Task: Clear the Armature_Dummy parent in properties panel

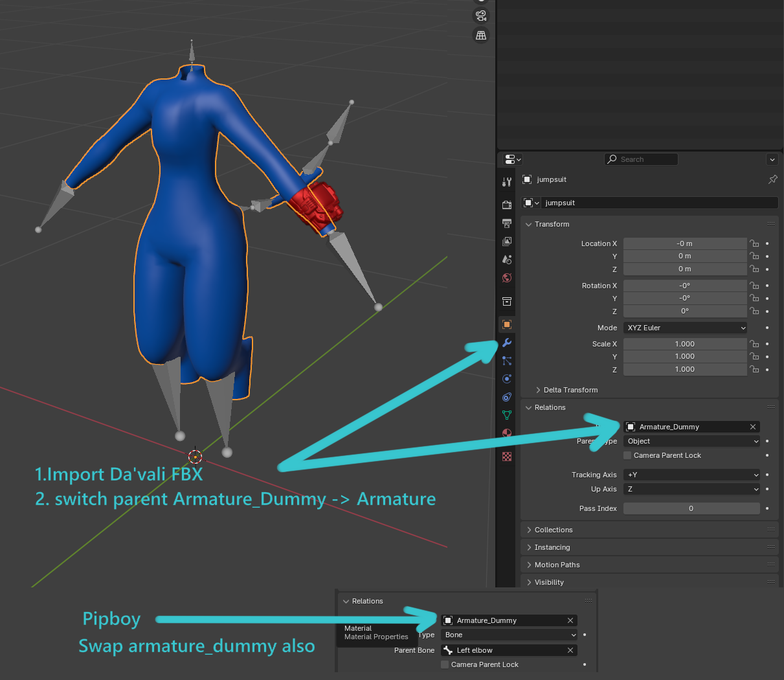Action: tap(753, 427)
